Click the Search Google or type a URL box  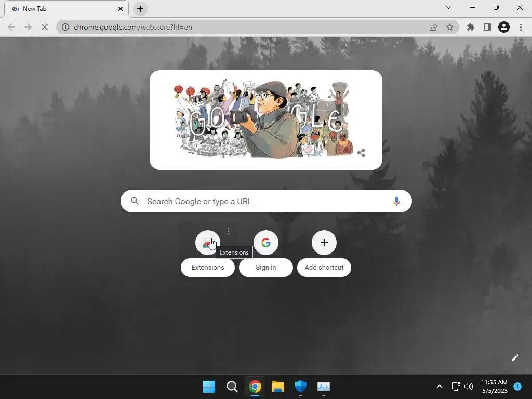266,201
